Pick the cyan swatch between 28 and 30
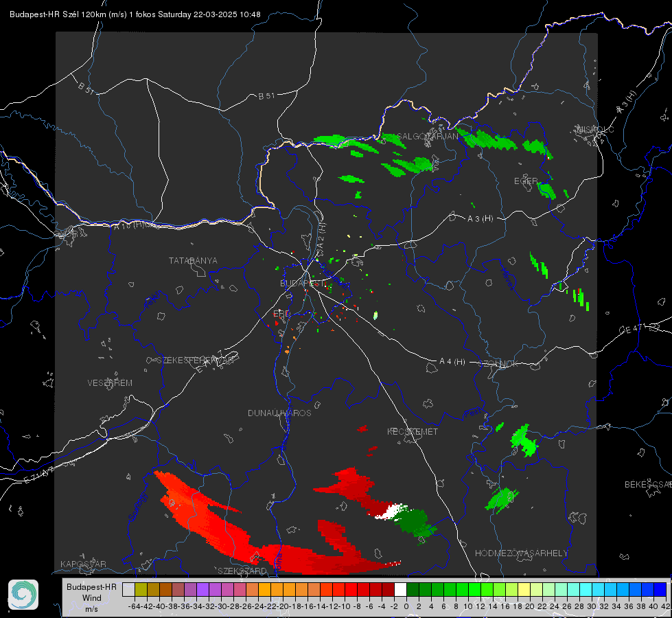 click(x=586, y=589)
